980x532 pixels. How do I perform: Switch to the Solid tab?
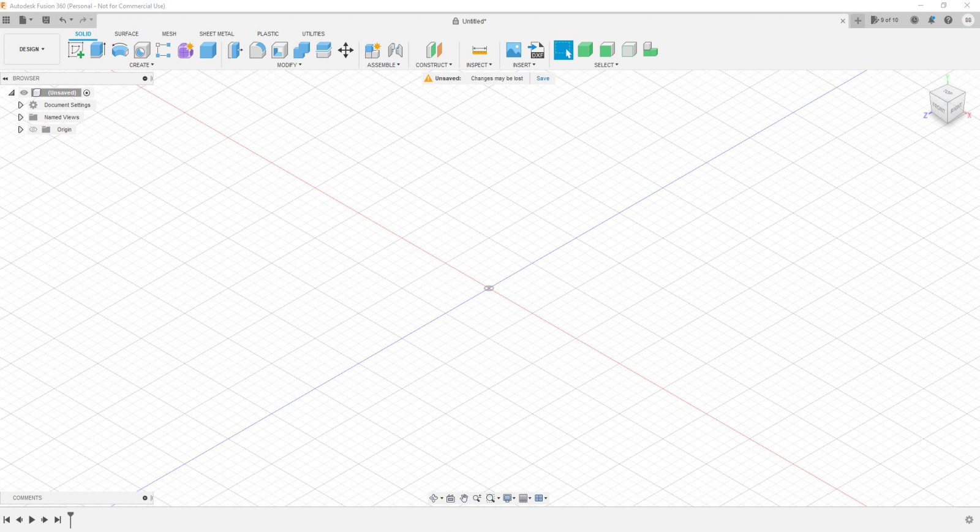(x=83, y=34)
